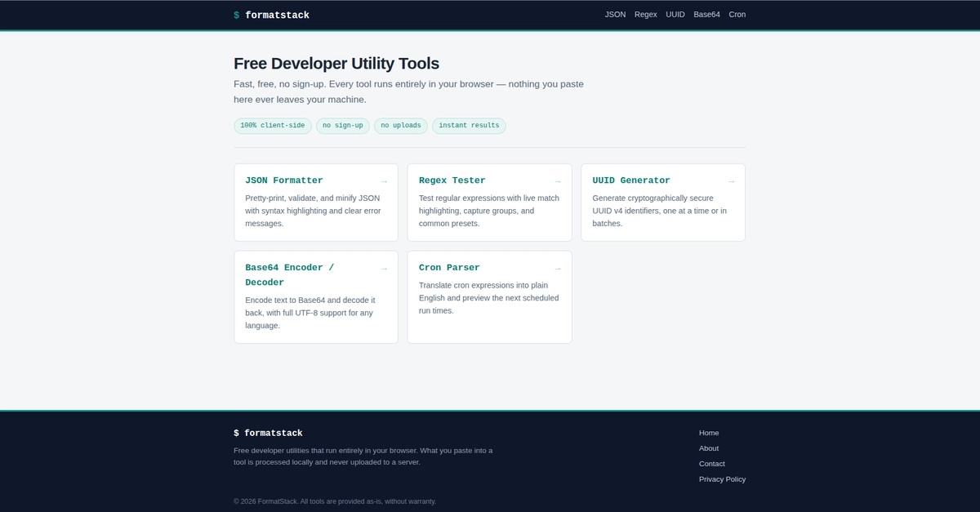Click the 'no sign-up' badge
Screen dimensions: 980x512
coord(343,126)
